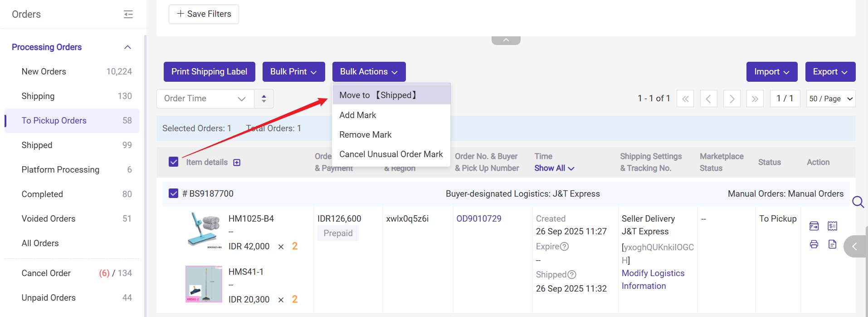Click the plus icon beside Item details
Screen dimensions: 868x317
237,163
